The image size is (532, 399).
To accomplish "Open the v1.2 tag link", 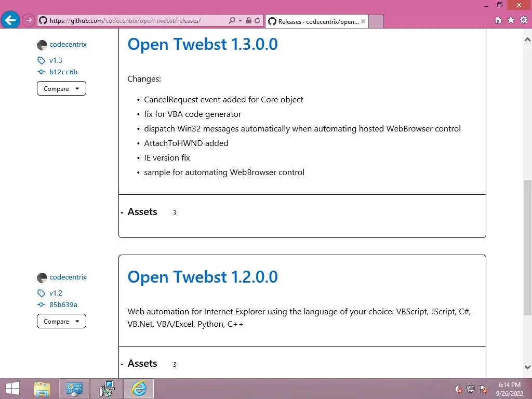I will tap(56, 293).
